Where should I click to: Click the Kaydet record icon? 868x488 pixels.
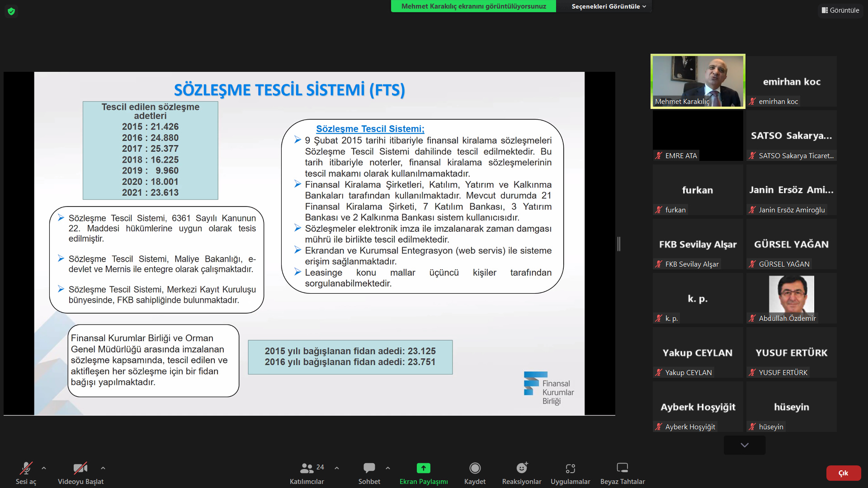(x=475, y=469)
